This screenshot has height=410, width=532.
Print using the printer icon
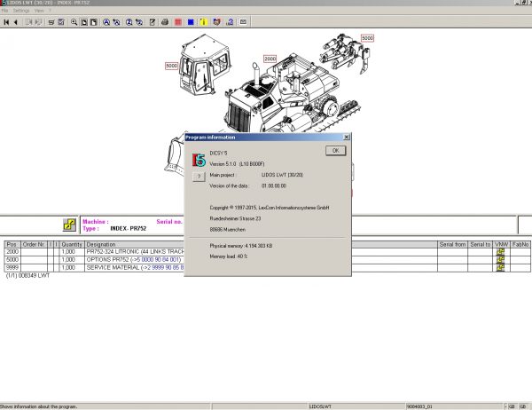[x=165, y=22]
